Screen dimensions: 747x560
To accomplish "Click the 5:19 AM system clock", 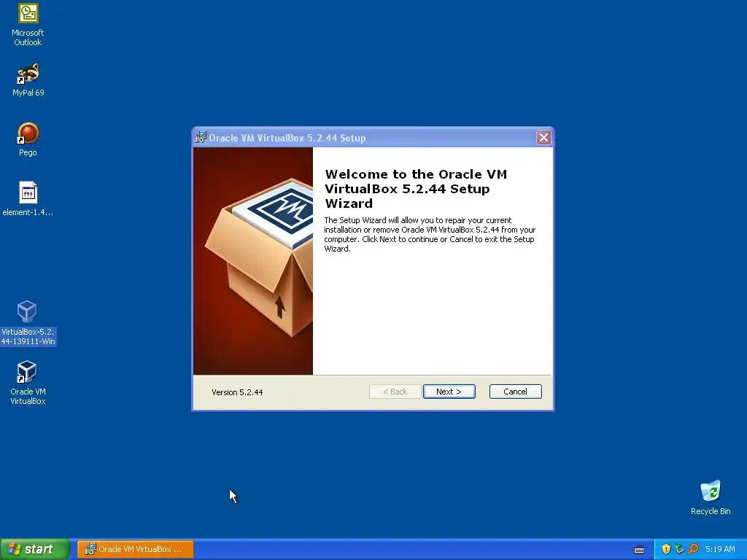I will pos(720,549).
